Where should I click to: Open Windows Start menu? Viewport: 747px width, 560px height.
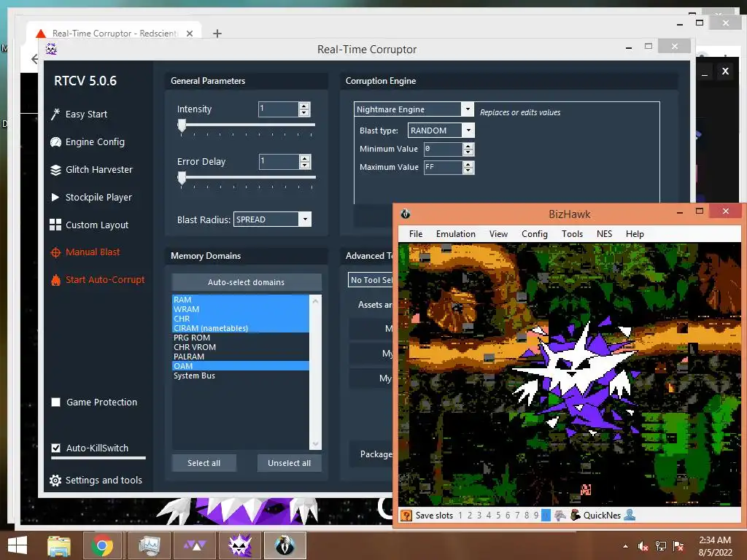[18, 545]
